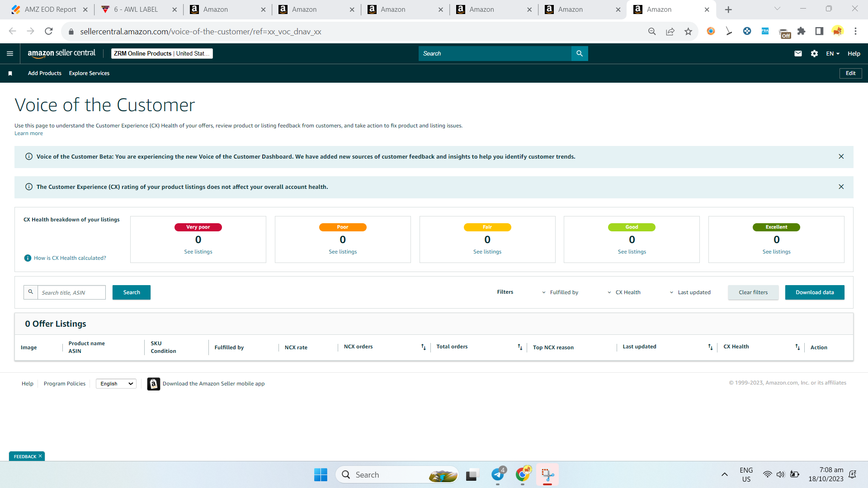Open Telegram from the taskbar
This screenshot has width=868, height=488.
tap(498, 474)
